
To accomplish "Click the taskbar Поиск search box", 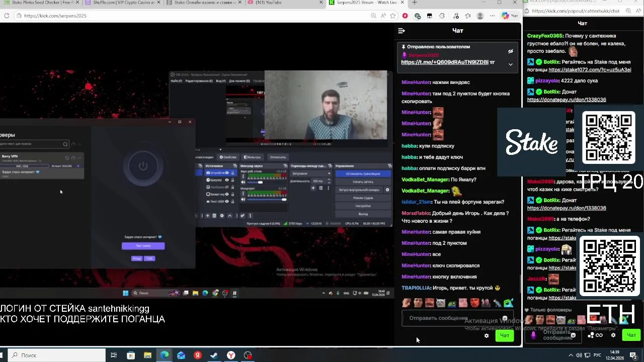I will pyautogui.click(x=57, y=355).
